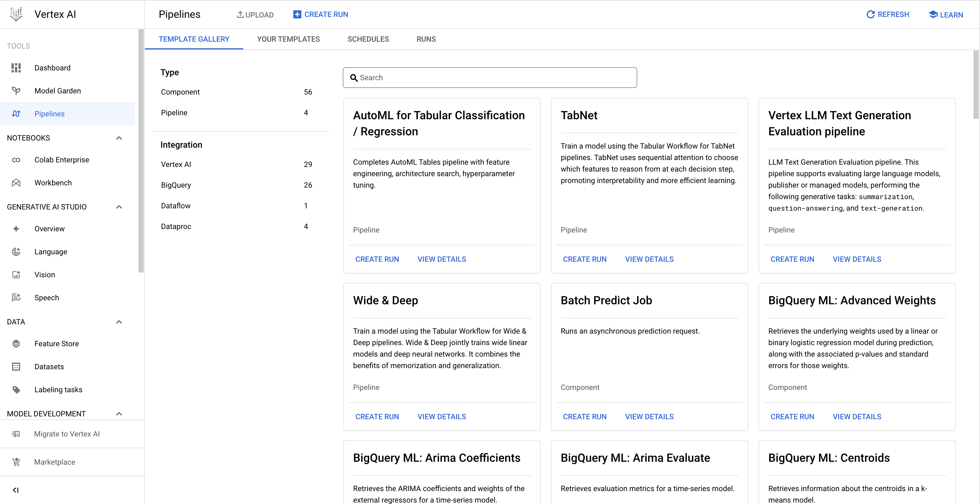
Task: Open Datasets section
Action: pyautogui.click(x=49, y=366)
